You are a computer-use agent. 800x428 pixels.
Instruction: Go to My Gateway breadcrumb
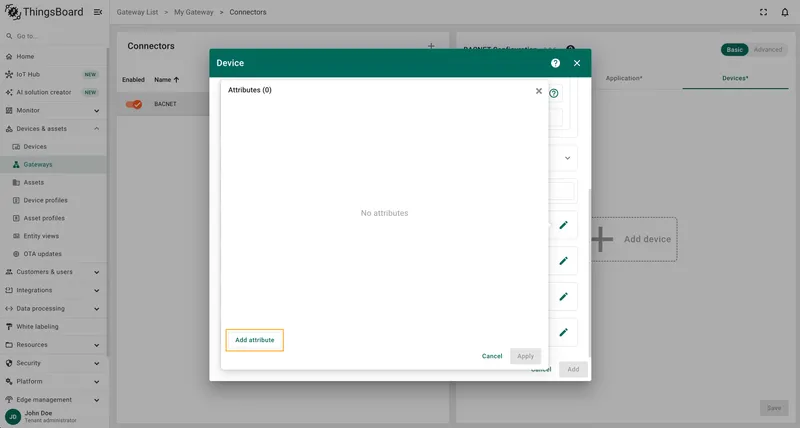pos(193,12)
